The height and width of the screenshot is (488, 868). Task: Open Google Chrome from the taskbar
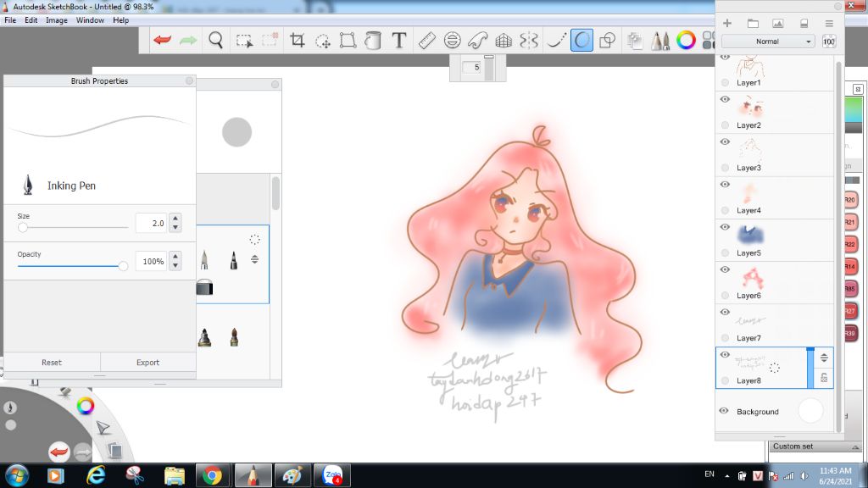pyautogui.click(x=212, y=475)
